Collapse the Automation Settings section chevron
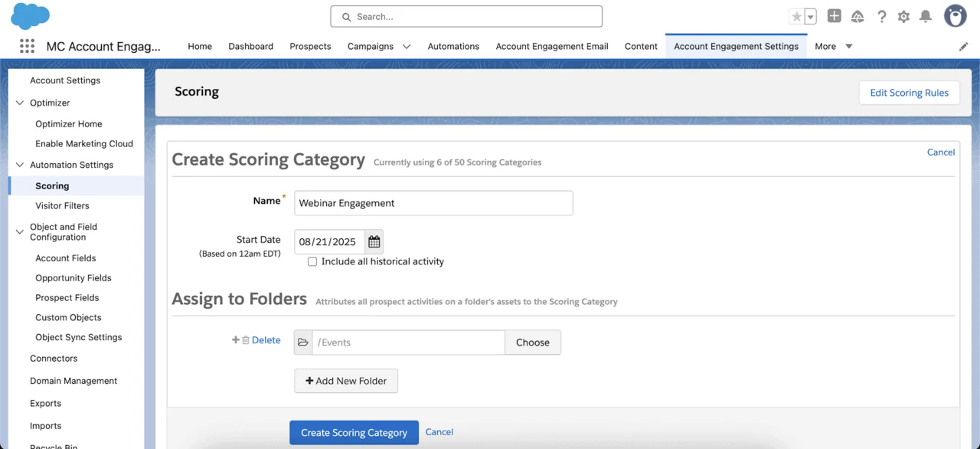The image size is (980, 449). pyautogui.click(x=20, y=165)
